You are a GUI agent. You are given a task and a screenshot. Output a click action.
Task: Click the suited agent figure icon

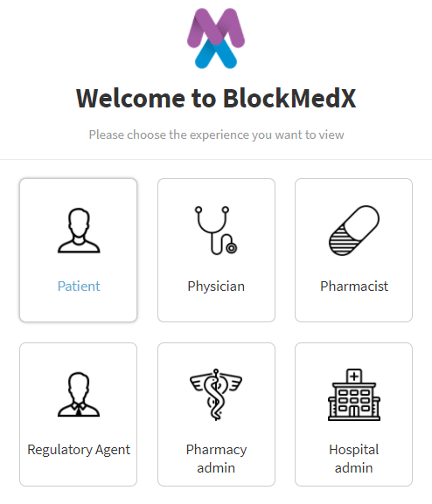pos(79,395)
